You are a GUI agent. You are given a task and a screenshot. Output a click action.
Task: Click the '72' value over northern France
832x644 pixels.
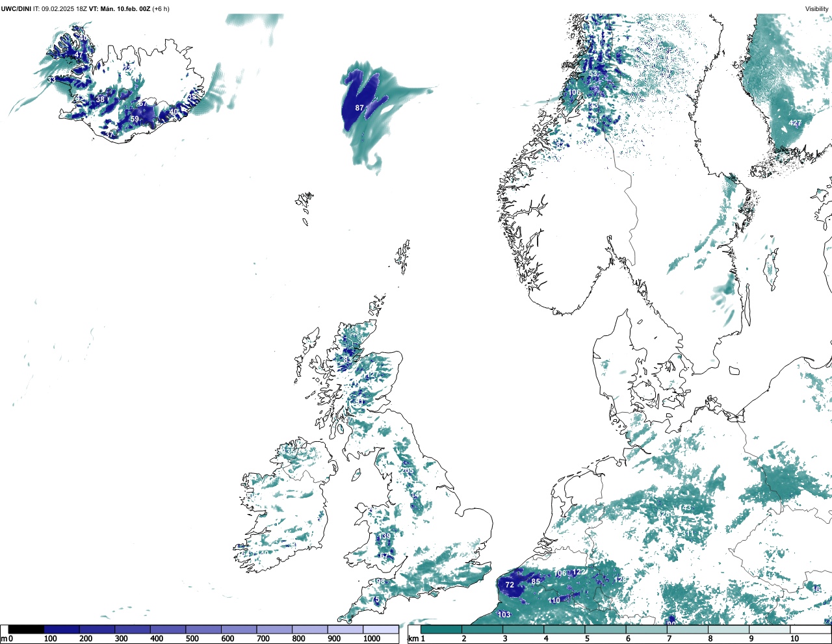510,585
